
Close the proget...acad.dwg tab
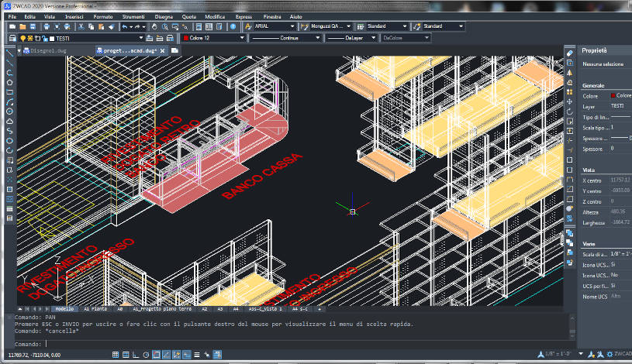(162, 51)
